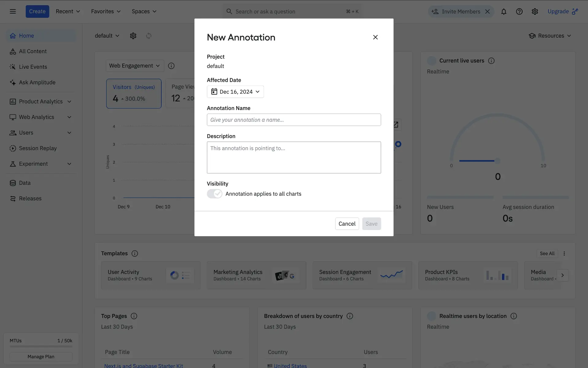Open the Affected Date dropdown
This screenshot has width=588, height=368.
(x=235, y=92)
